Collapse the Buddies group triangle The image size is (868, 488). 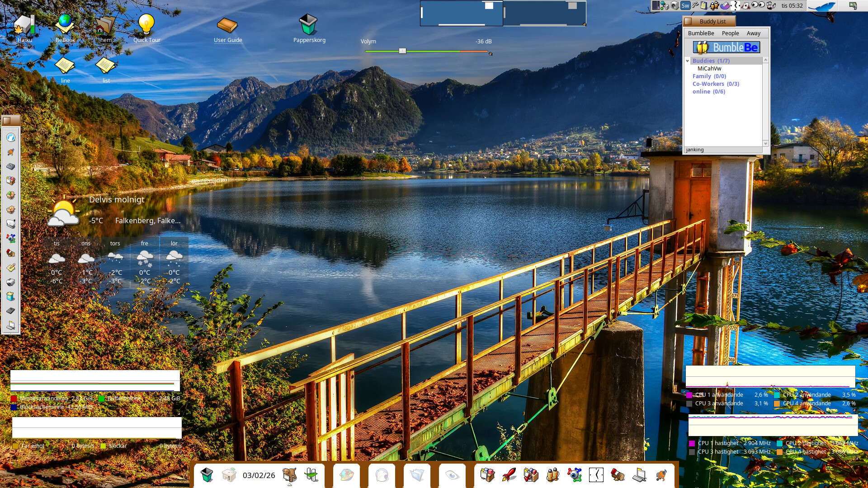click(688, 61)
